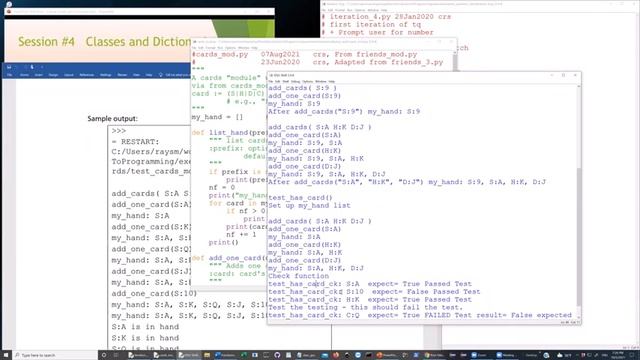Image resolution: width=640 pixels, height=360 pixels.
Task: Switch to Word Insert ribbon tab
Action: (x=39, y=75)
